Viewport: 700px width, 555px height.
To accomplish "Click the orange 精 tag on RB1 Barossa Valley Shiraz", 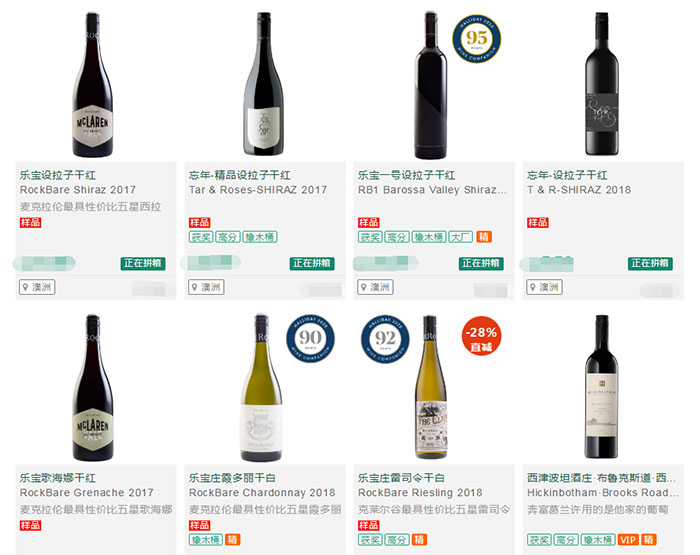I will [x=484, y=237].
